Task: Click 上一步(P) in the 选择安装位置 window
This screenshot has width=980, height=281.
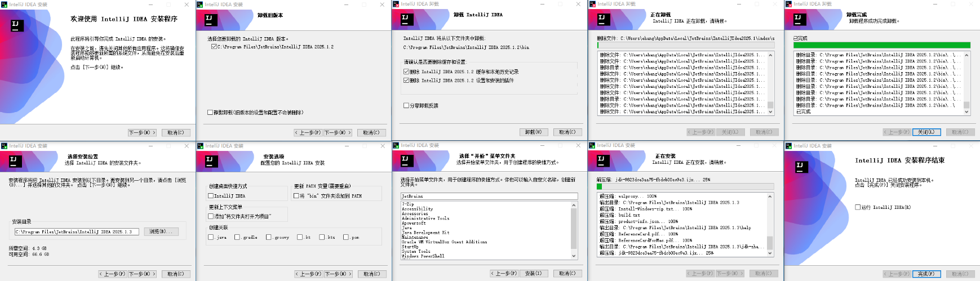Action: point(113,274)
